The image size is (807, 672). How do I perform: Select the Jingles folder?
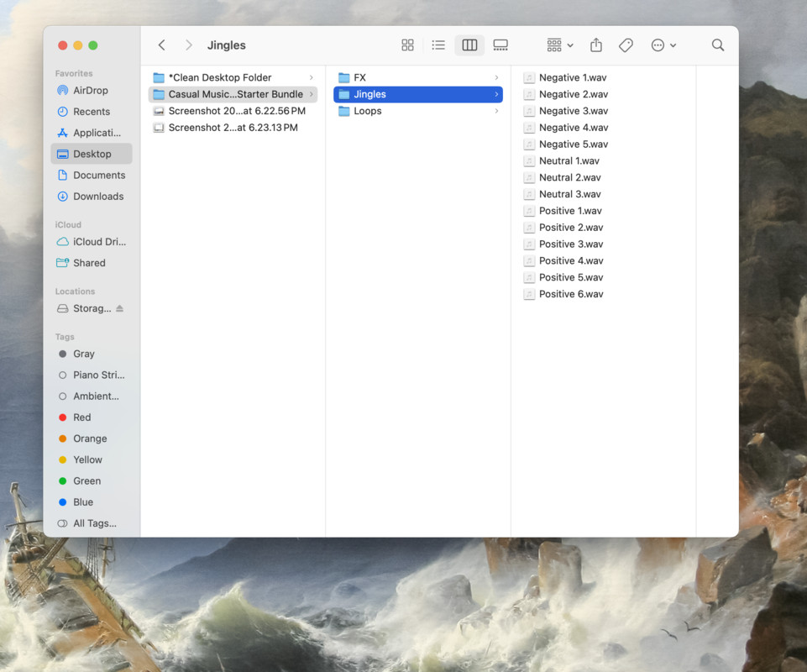(418, 94)
